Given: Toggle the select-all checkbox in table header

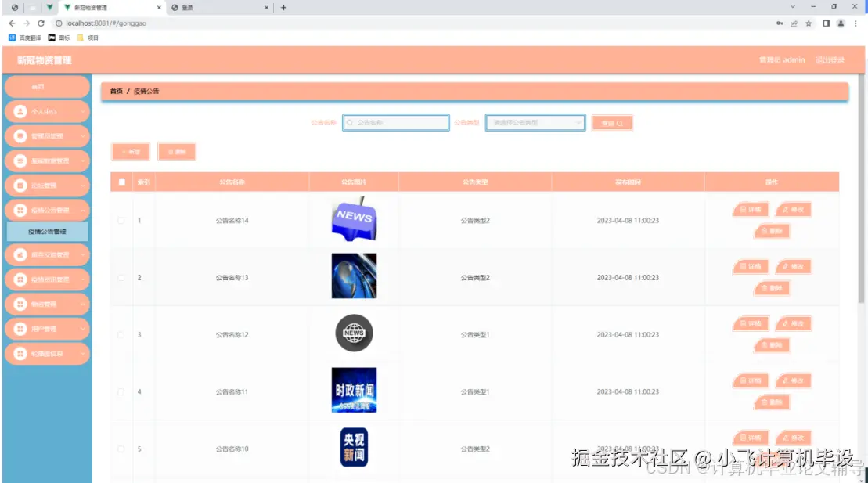Looking at the screenshot, I should click(122, 182).
